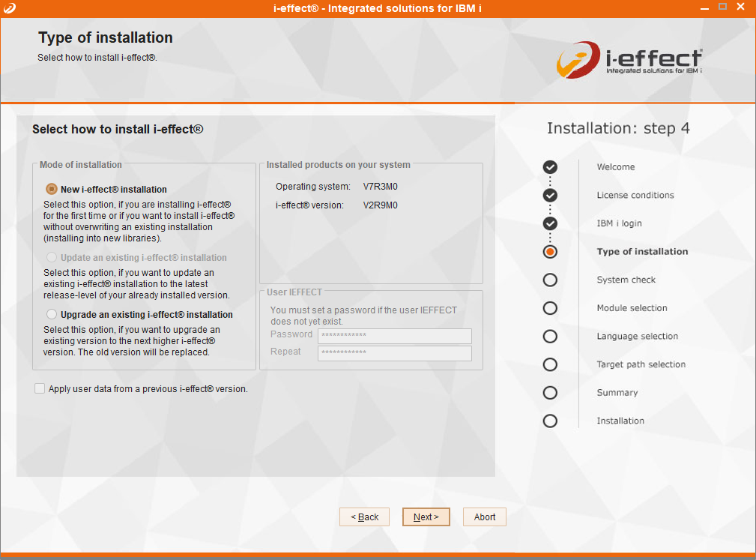The image size is (756, 560).
Task: Click the Target path selection step circle
Action: click(x=550, y=364)
